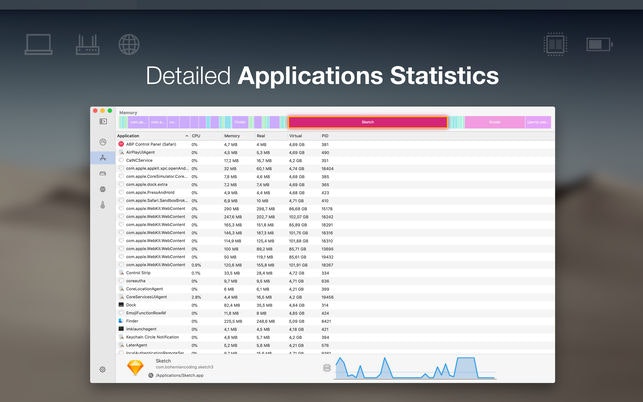Click the imklaunchagent black icon
The image size is (643, 402).
click(121, 329)
